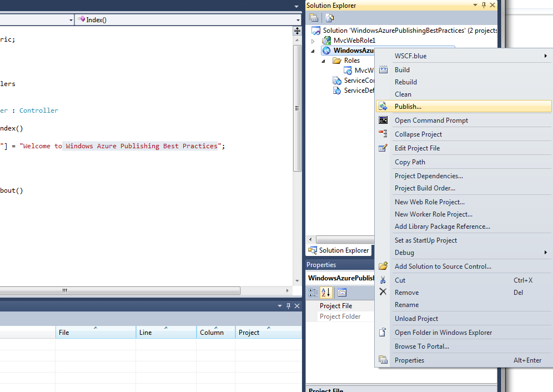Open Solution Explorer window position dropdown
Screen dimensions: 553x392
(475, 5)
